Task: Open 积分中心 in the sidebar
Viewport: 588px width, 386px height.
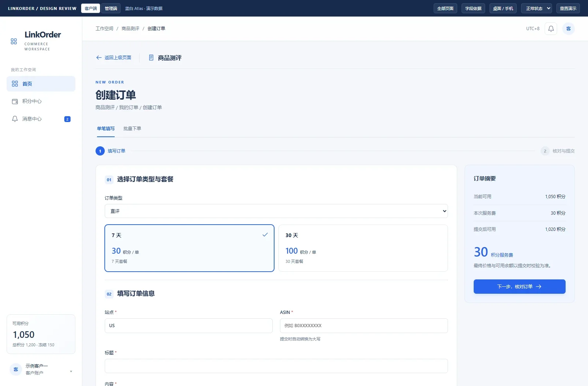Action: 41,101
